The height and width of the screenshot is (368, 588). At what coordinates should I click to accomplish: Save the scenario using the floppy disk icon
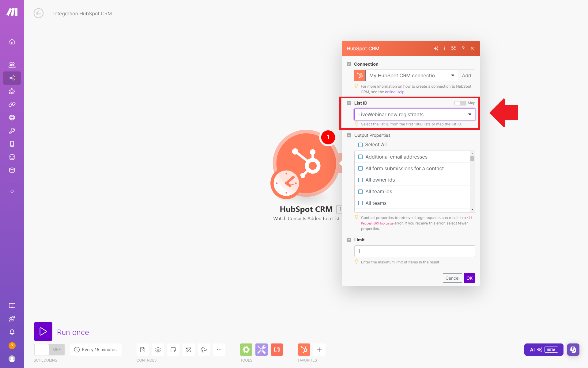click(143, 350)
